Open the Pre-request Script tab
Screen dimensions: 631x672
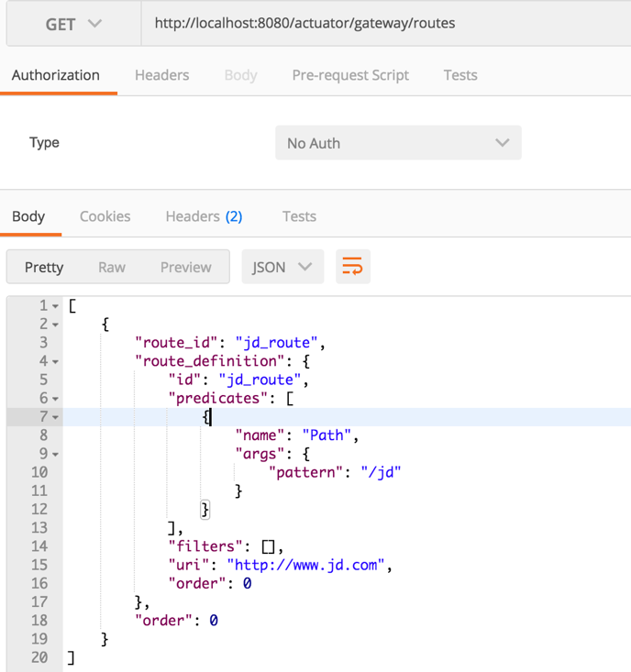tap(350, 75)
